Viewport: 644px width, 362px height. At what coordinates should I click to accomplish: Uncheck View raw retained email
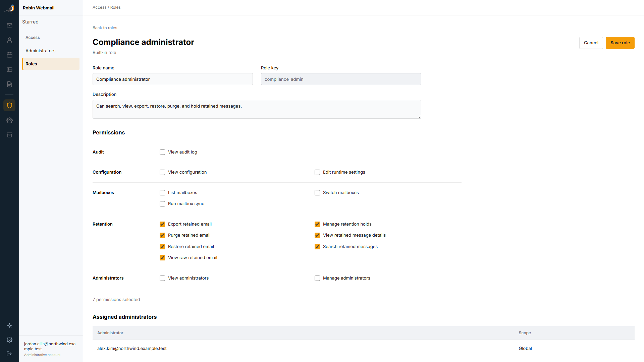click(x=162, y=258)
